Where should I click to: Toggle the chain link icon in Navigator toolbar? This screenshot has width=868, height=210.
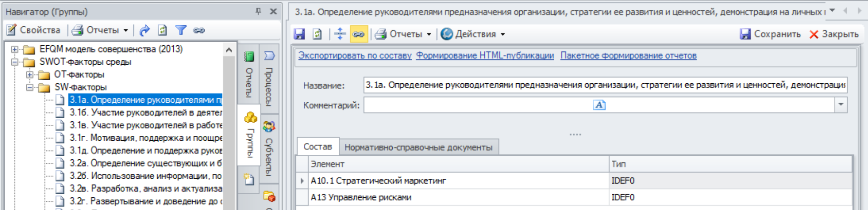(x=199, y=30)
